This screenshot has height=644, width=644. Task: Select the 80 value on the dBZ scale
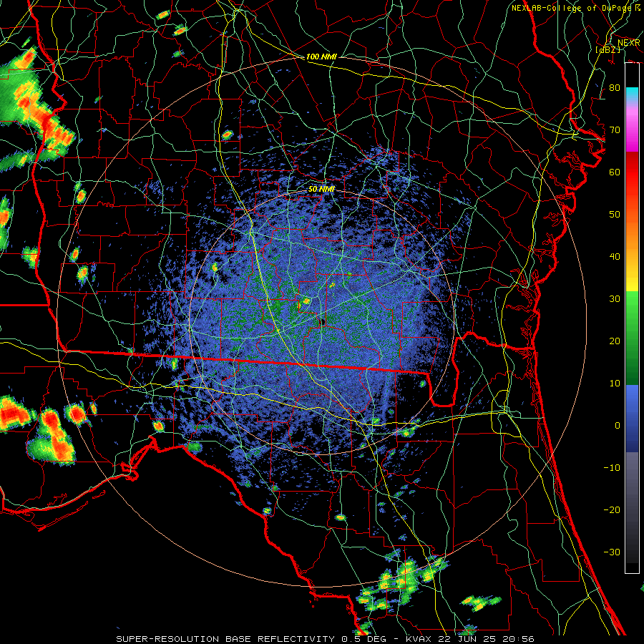[x=615, y=88]
